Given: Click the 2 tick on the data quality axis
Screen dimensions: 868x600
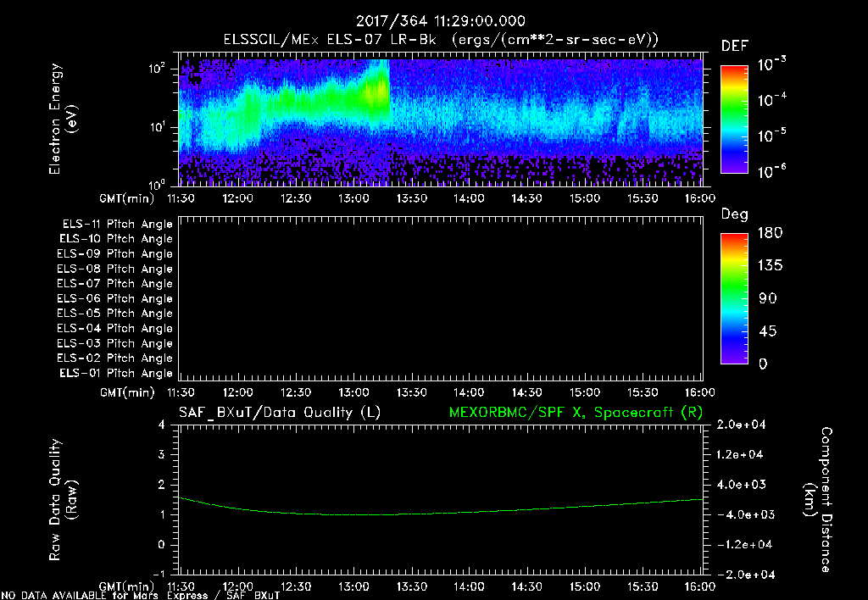Looking at the screenshot, I should click(x=162, y=484).
